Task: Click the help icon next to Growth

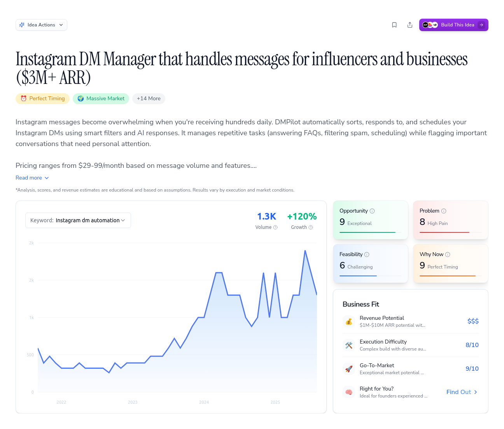Action: 311,227
